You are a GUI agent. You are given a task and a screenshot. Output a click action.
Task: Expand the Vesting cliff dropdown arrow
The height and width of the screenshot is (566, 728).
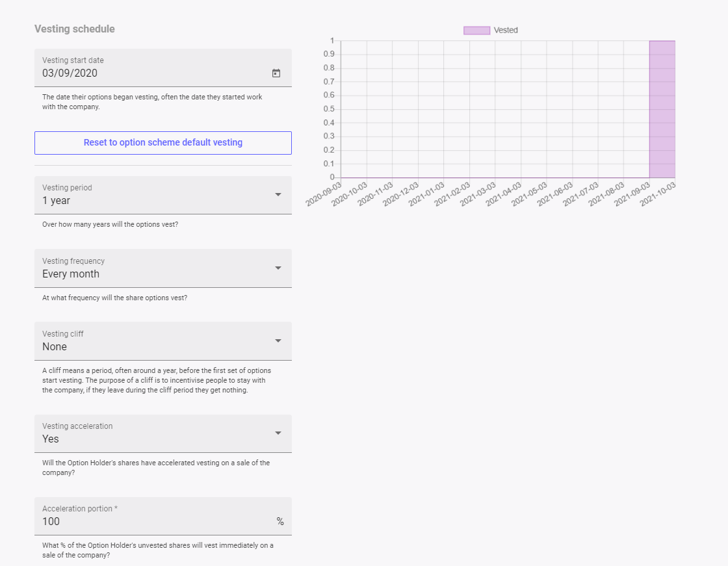coord(278,341)
